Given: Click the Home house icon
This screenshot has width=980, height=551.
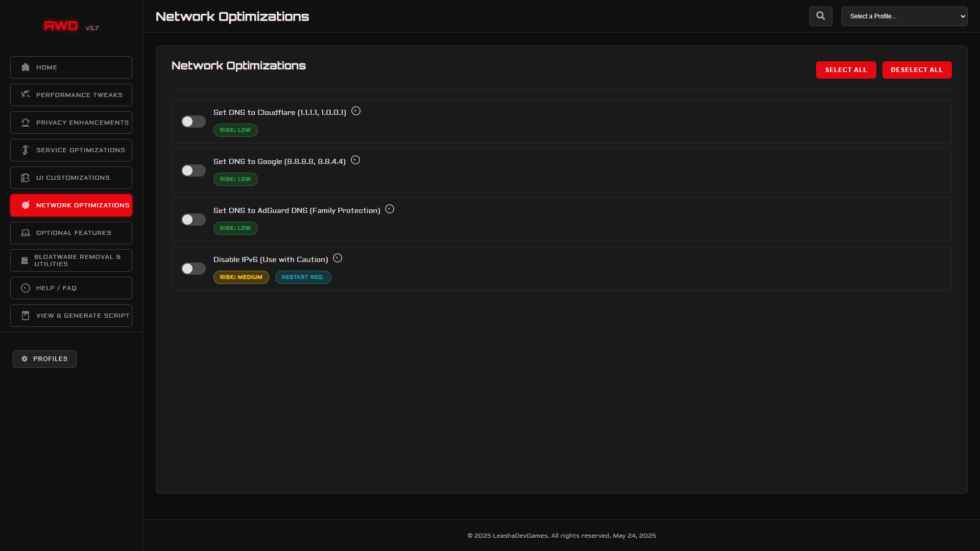Looking at the screenshot, I should coord(26,67).
